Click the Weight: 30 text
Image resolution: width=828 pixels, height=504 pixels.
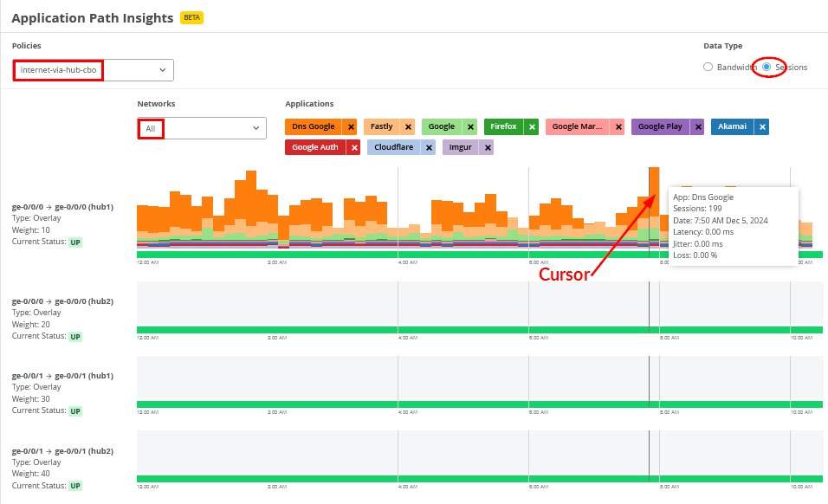click(30, 399)
